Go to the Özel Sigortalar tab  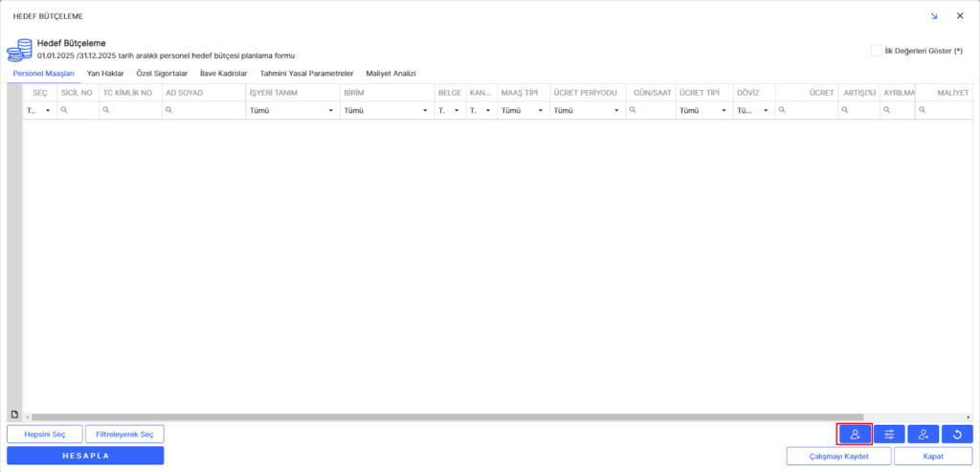pos(162,73)
